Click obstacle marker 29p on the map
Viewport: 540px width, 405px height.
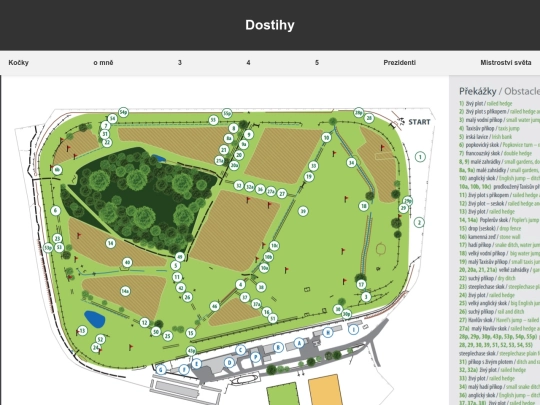(x=408, y=201)
